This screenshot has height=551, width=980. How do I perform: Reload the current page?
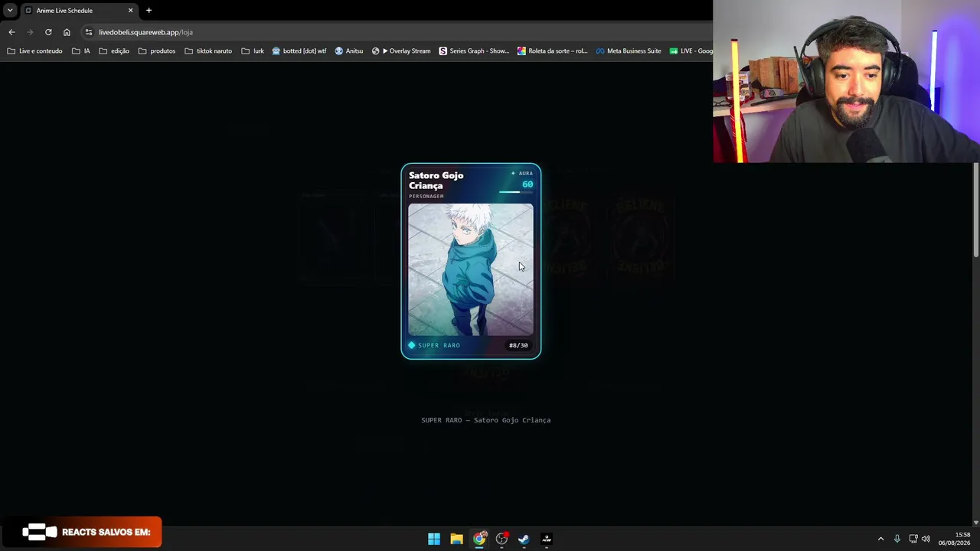(48, 32)
